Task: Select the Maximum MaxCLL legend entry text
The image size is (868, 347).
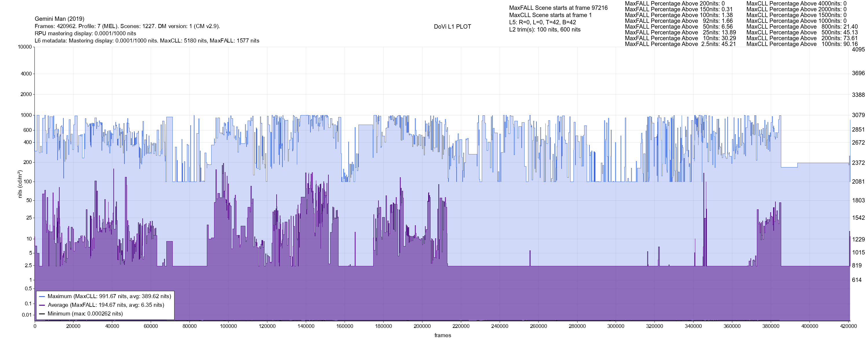Action: (x=109, y=296)
